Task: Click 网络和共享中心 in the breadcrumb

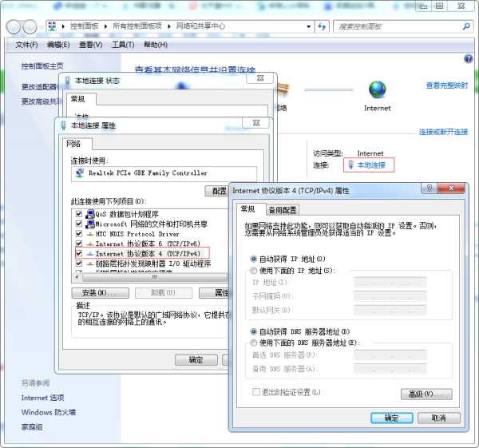Action: (x=200, y=26)
